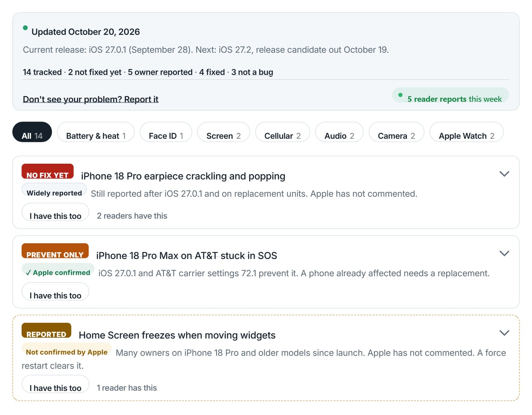Viewport: 532px width, 415px height.
Task: Click the PREVENT ONLY status badge
Action: 55,251
